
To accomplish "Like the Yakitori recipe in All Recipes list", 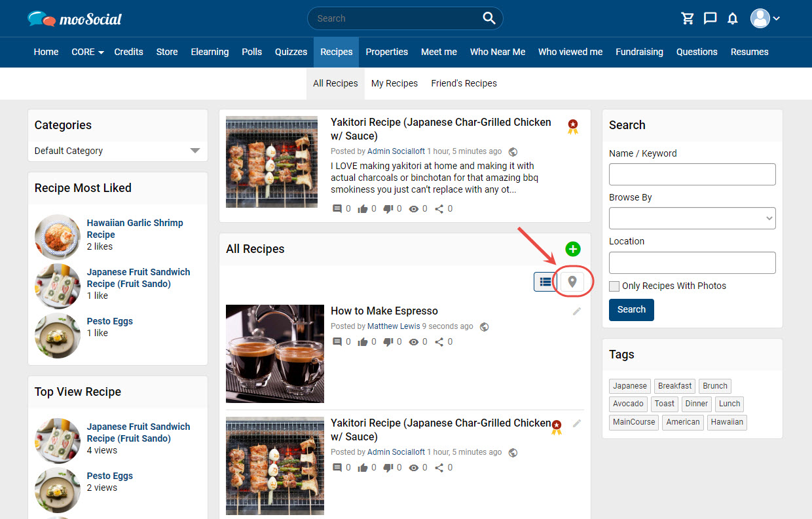I will [x=363, y=468].
